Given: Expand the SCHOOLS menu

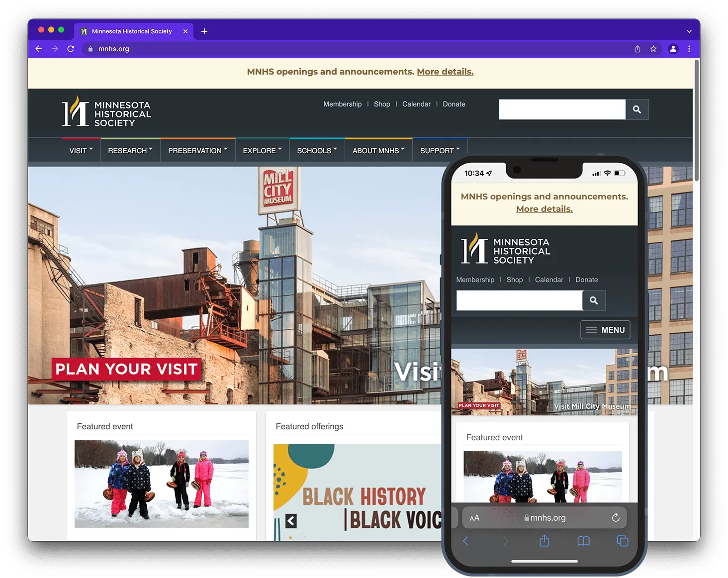Looking at the screenshot, I should coord(317,150).
